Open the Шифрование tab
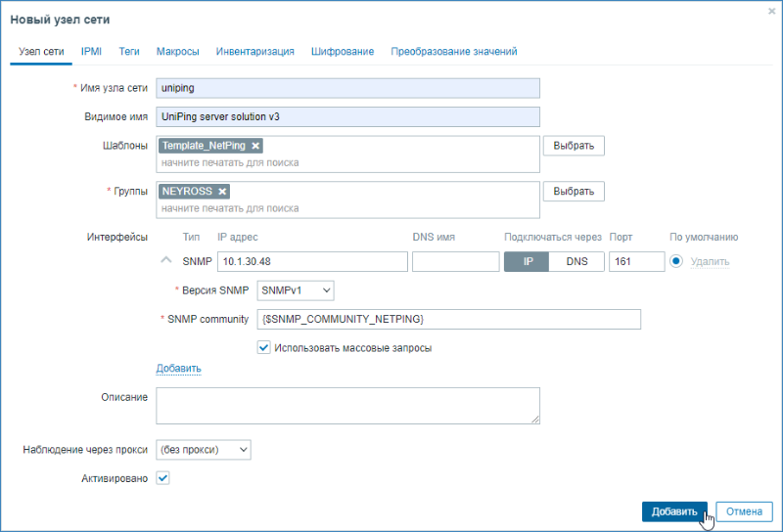The height and width of the screenshot is (532, 783). 343,52
